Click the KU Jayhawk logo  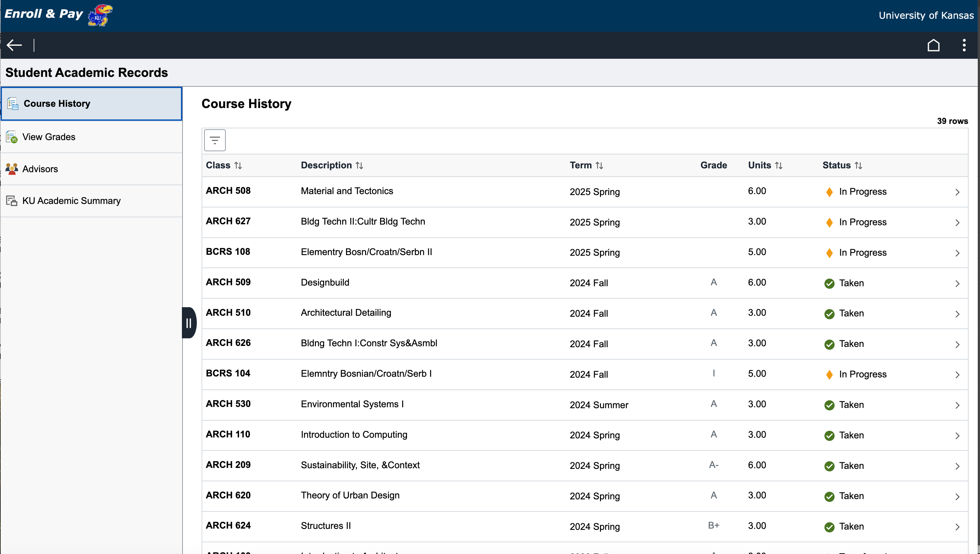pos(100,15)
